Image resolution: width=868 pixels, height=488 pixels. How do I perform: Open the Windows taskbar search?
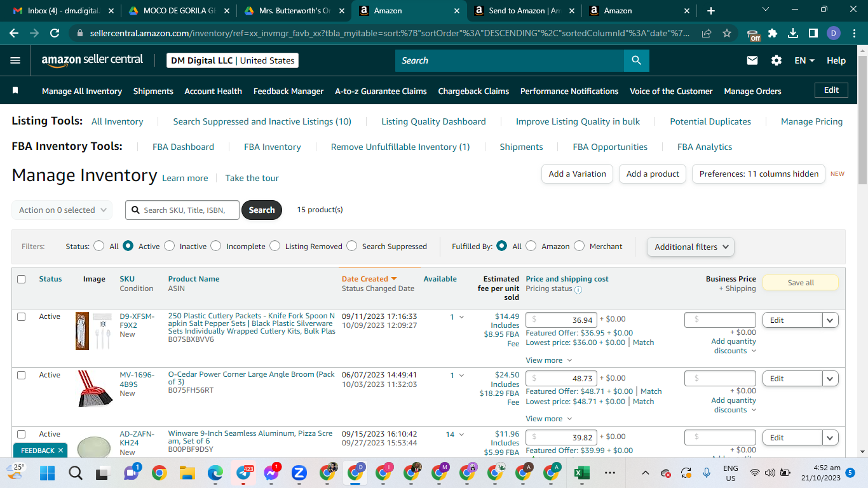click(76, 473)
